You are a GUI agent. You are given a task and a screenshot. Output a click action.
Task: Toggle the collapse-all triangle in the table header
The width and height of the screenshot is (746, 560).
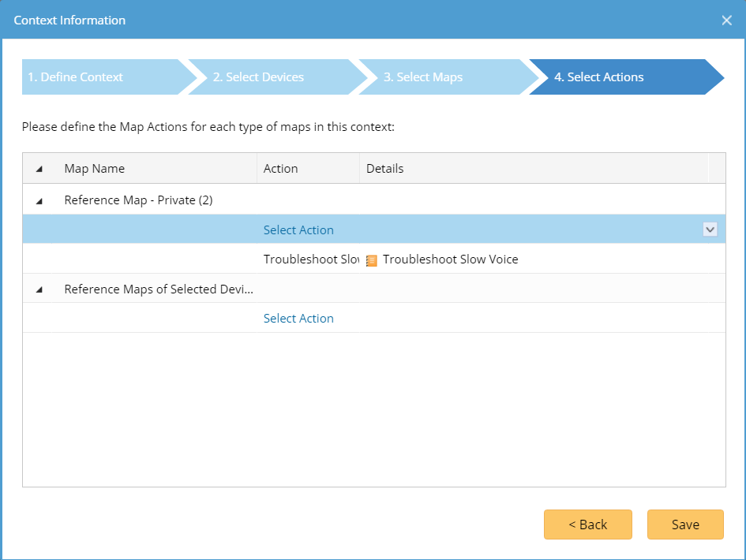pyautogui.click(x=39, y=169)
